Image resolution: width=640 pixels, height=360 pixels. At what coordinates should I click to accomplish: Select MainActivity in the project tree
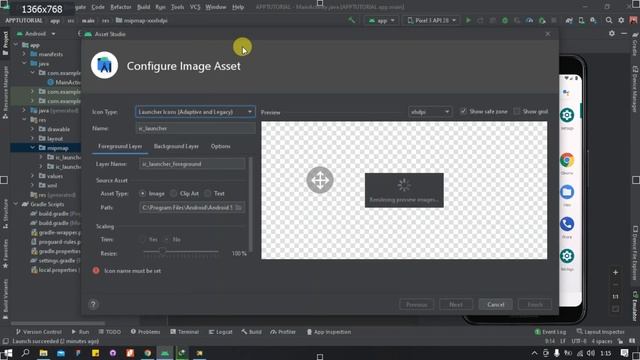64,82
